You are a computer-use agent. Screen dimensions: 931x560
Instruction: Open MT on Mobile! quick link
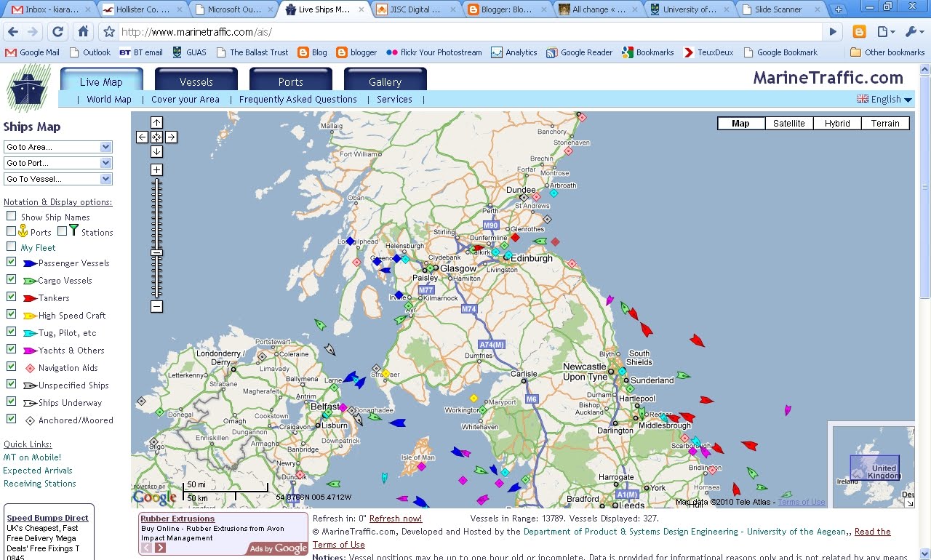[32, 457]
